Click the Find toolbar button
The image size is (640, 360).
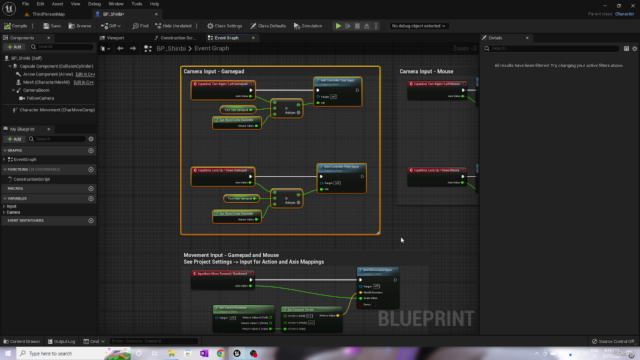click(x=140, y=26)
